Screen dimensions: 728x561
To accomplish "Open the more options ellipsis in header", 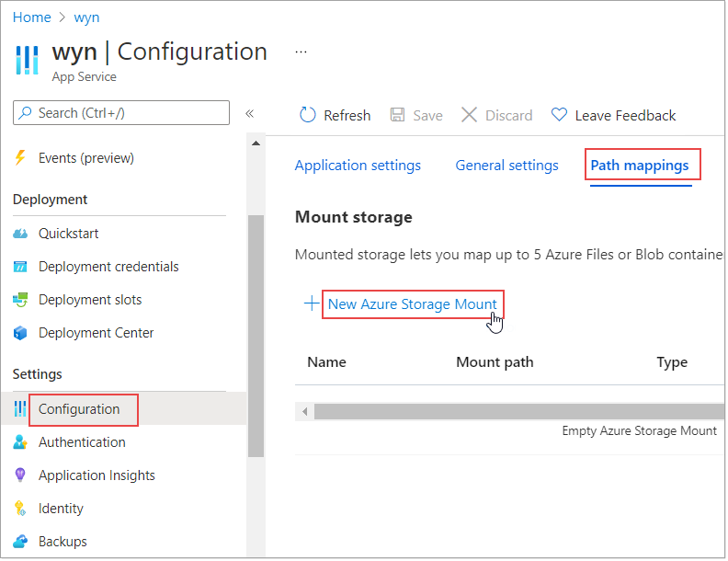I will [301, 52].
